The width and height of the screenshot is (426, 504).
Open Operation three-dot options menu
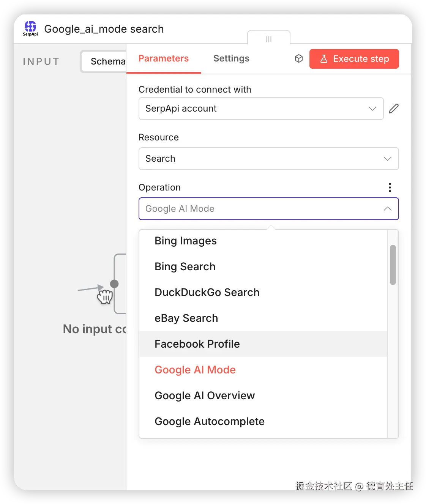390,187
